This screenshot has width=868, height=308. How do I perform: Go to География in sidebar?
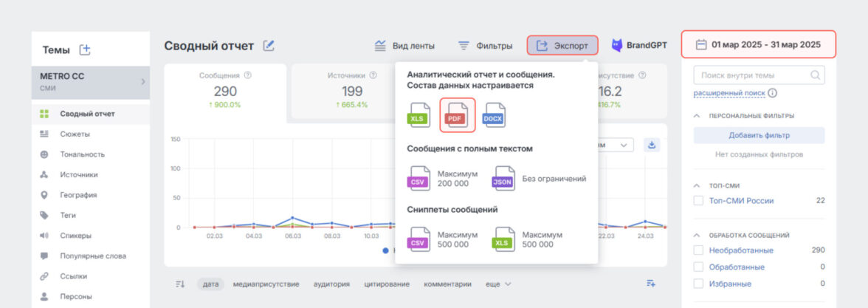[78, 195]
